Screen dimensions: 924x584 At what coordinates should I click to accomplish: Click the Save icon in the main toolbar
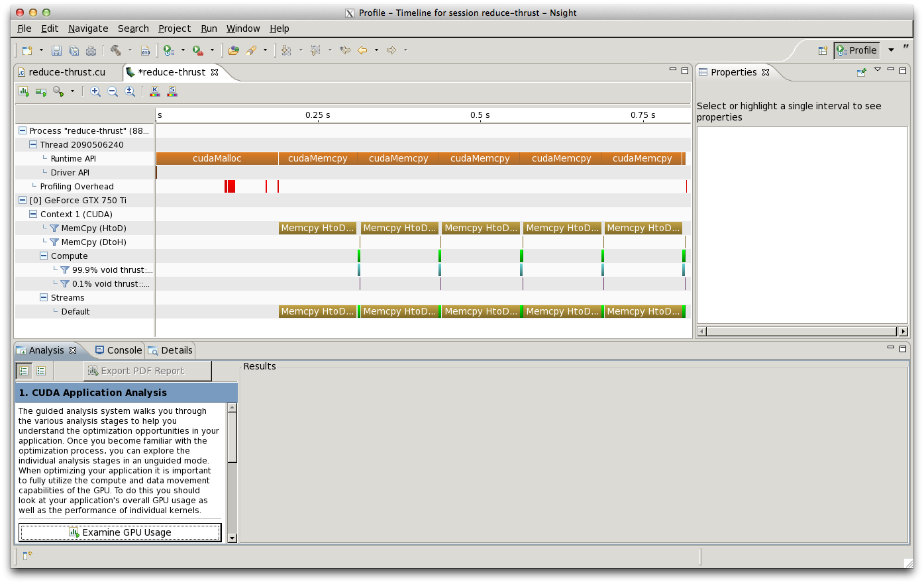pos(56,50)
